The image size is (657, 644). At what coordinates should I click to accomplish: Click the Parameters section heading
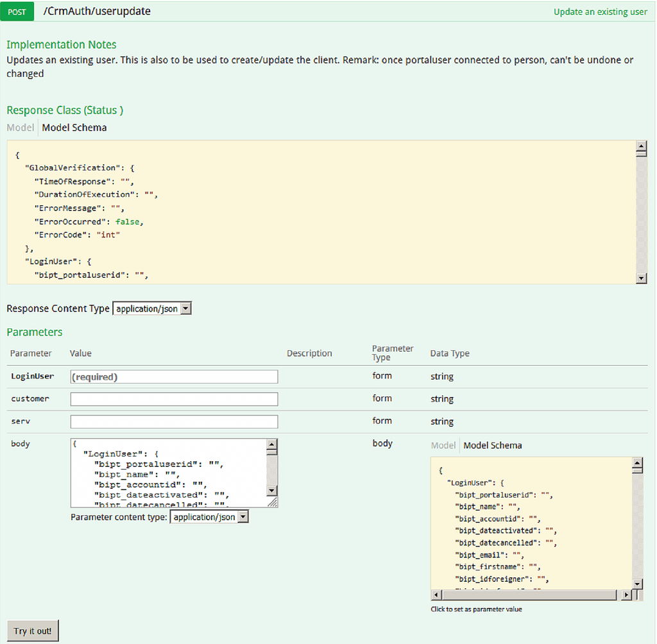point(35,332)
